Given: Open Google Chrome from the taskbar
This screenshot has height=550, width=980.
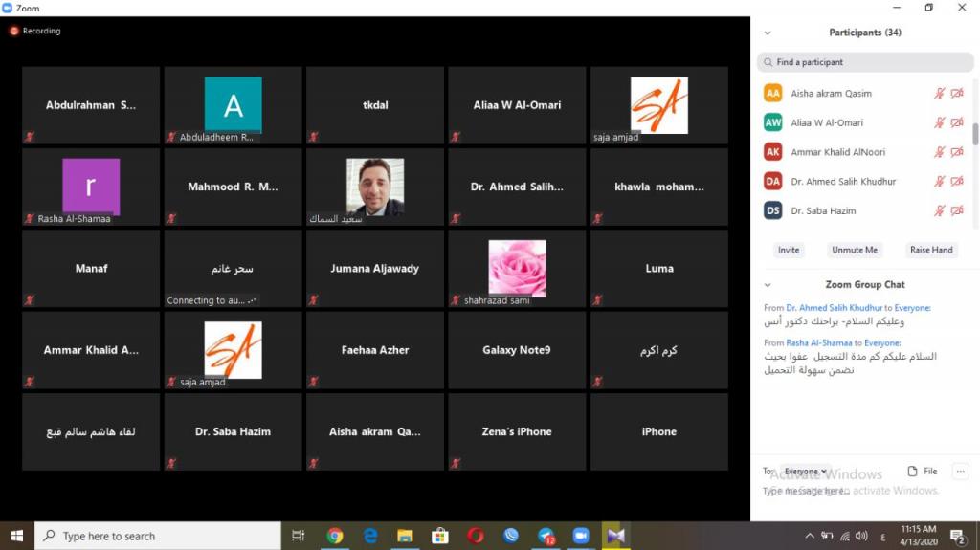Looking at the screenshot, I should coord(335,536).
